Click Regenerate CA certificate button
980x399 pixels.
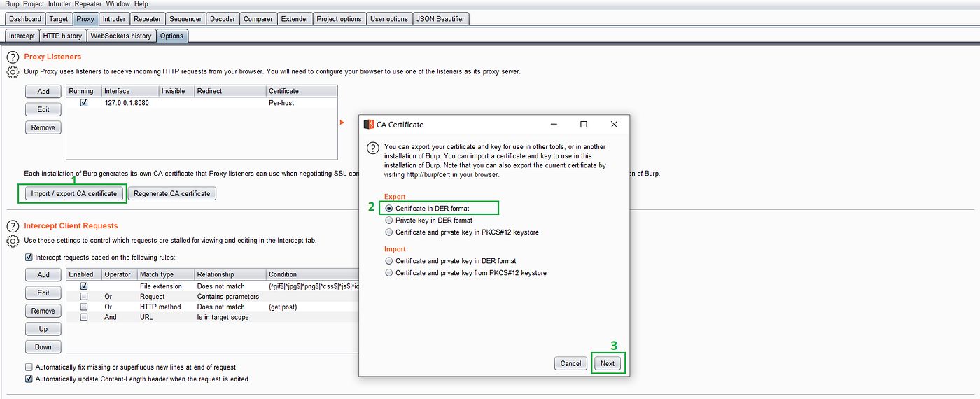(172, 193)
